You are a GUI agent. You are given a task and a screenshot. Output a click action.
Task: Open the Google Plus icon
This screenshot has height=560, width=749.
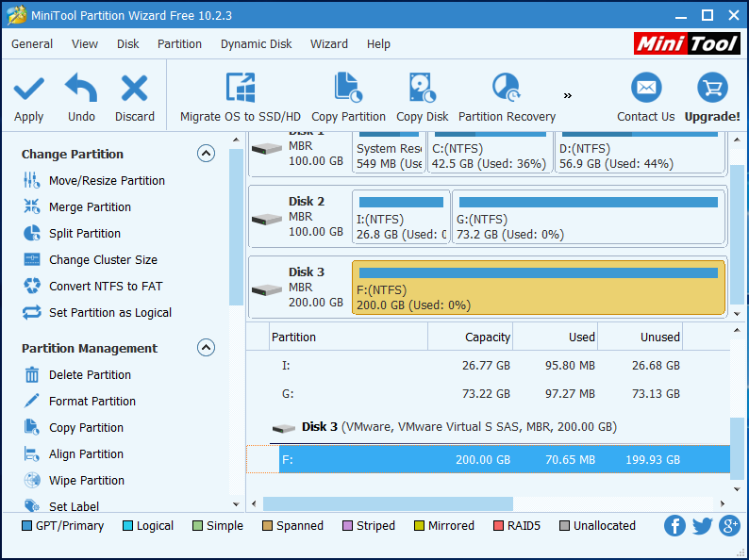[x=729, y=526]
